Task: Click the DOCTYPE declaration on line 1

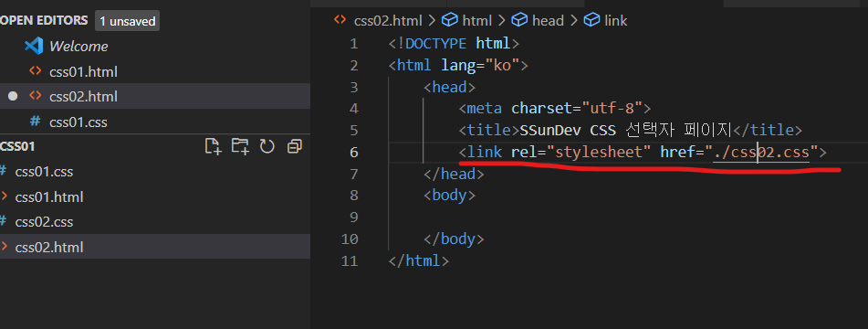Action: tap(454, 43)
